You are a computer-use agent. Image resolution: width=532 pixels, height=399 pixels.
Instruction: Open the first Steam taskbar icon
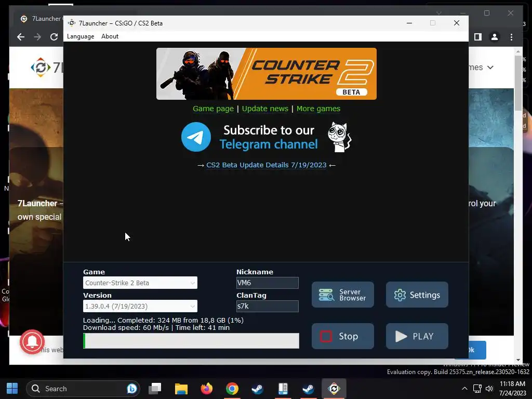coord(258,389)
